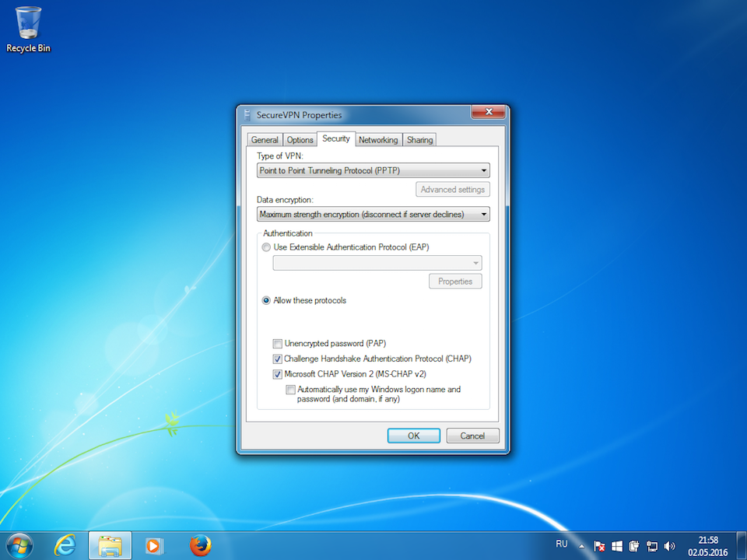Click the Show desktop strip

click(742, 546)
